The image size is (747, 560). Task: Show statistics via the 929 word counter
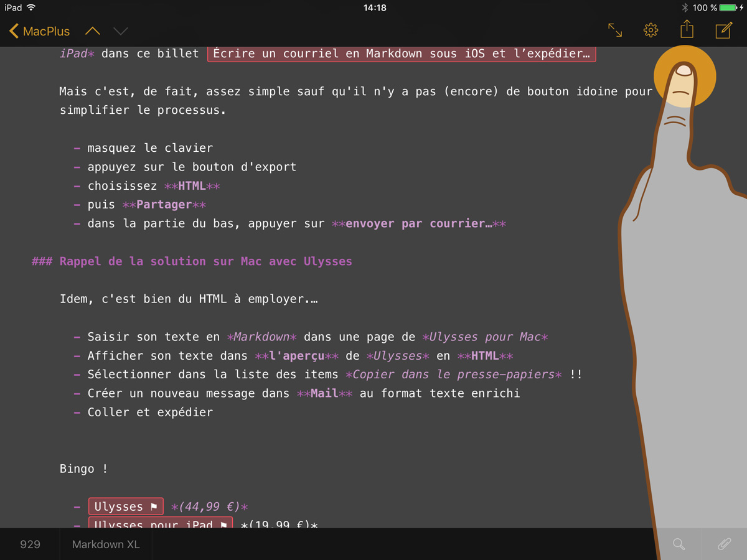click(x=30, y=544)
